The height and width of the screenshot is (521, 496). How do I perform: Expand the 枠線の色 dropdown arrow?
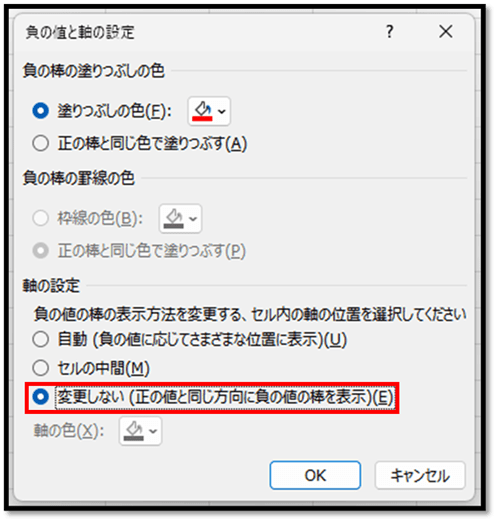pos(193,219)
